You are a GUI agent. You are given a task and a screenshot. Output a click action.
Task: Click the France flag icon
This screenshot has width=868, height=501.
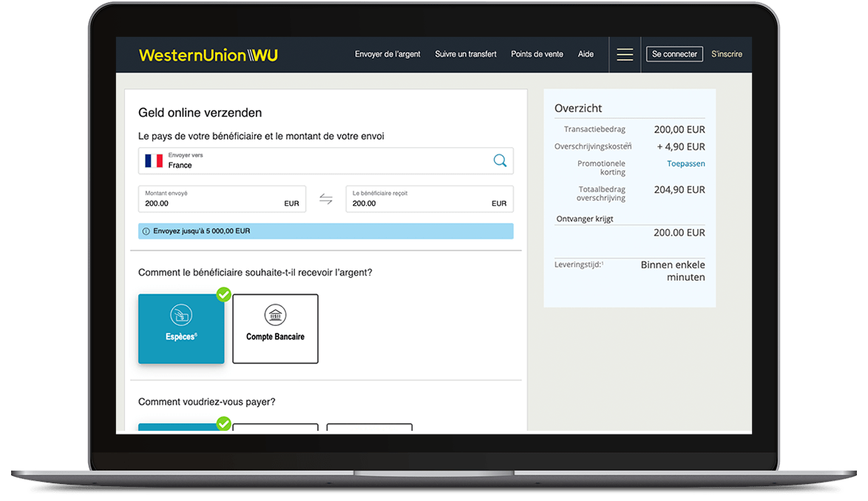(x=154, y=160)
